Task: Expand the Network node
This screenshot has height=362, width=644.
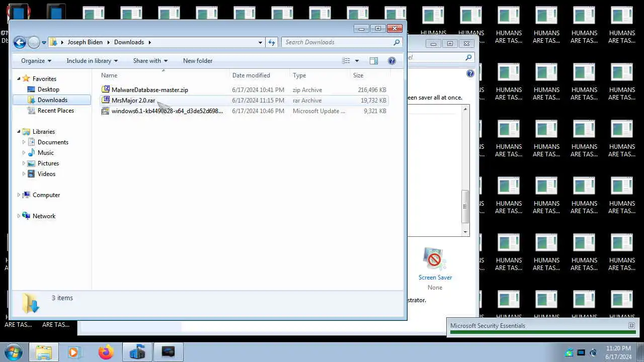Action: tap(19, 216)
